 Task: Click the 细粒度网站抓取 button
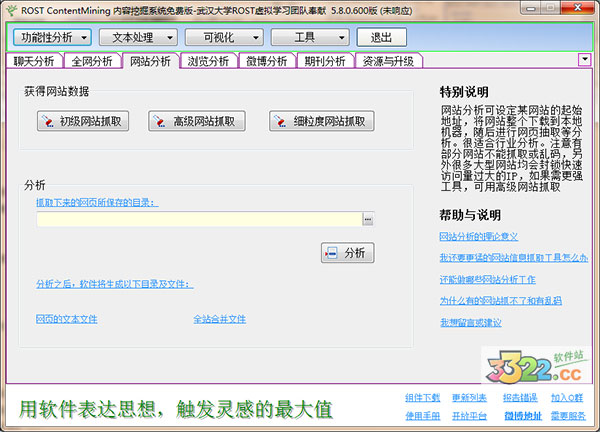coord(321,121)
